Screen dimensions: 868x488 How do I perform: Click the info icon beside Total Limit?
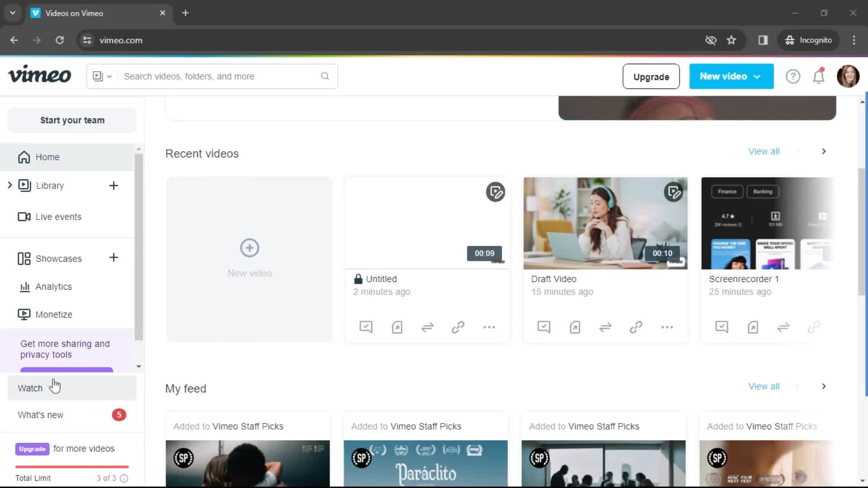tap(124, 478)
